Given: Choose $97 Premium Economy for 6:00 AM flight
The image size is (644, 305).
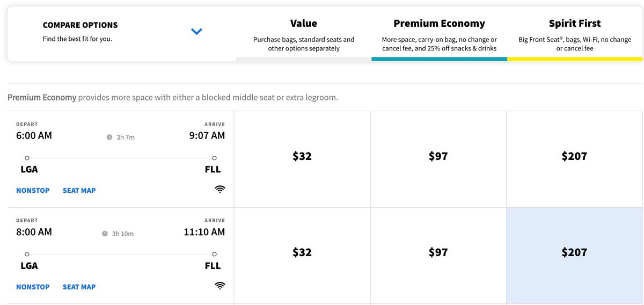Looking at the screenshot, I should click(x=438, y=156).
